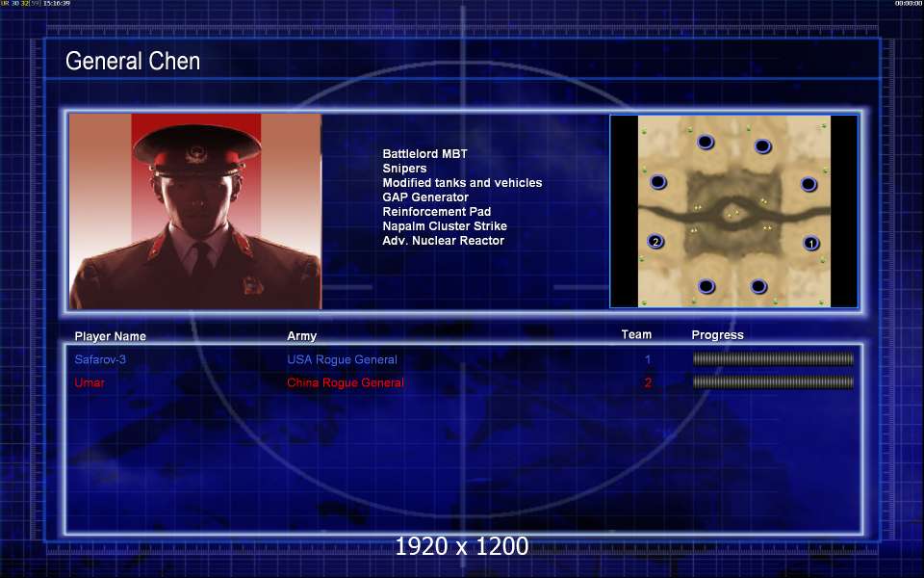Screen dimensions: 924x578
Task: Click the 'Team' column header
Action: click(636, 334)
